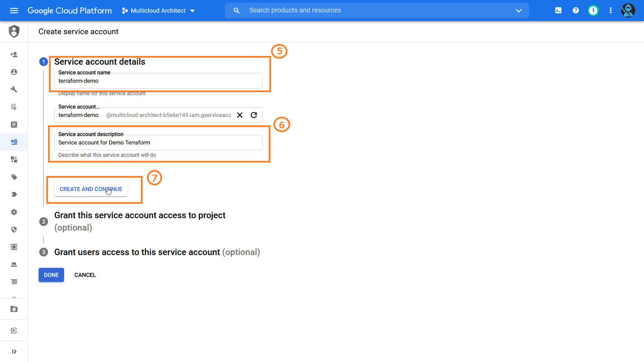644x362 pixels.
Task: Open the gear Settings sidebar icon
Action: [x=14, y=212]
